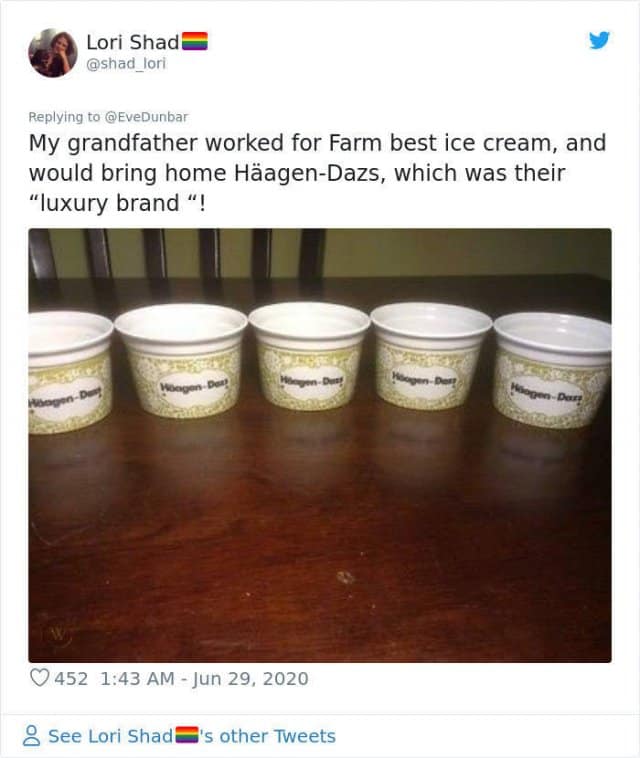Click the middle Häagen-Dazs cup in photo

[309, 356]
